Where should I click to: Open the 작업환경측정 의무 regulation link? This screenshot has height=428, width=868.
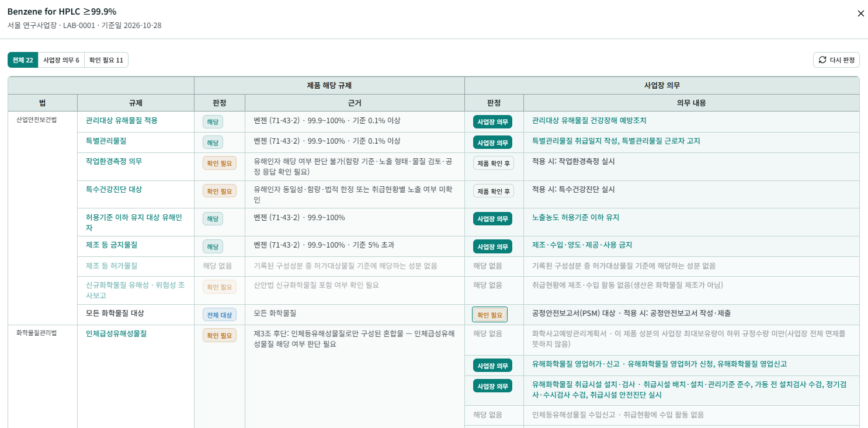(x=114, y=161)
